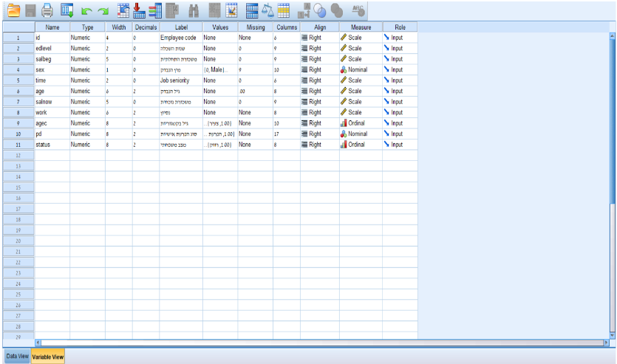Select the Variable View tab

[x=47, y=357]
